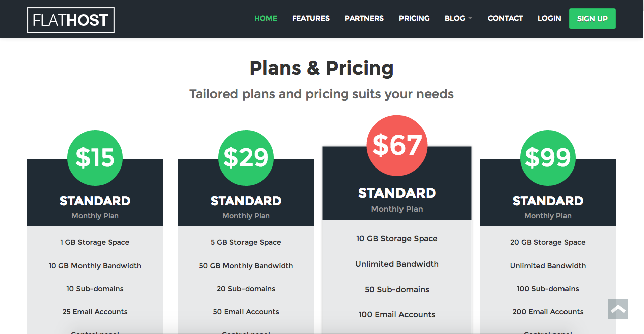Click the FlatHost logo

[x=71, y=20]
